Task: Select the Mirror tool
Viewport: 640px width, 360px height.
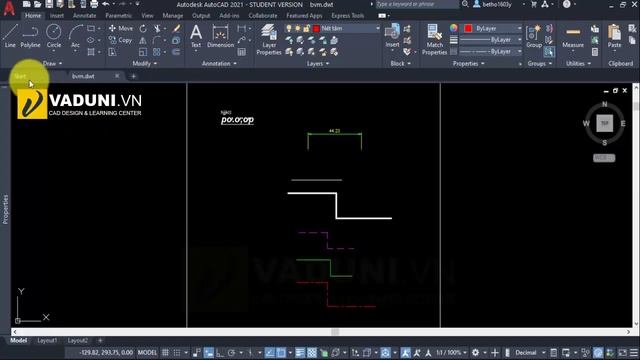Action: click(143, 40)
